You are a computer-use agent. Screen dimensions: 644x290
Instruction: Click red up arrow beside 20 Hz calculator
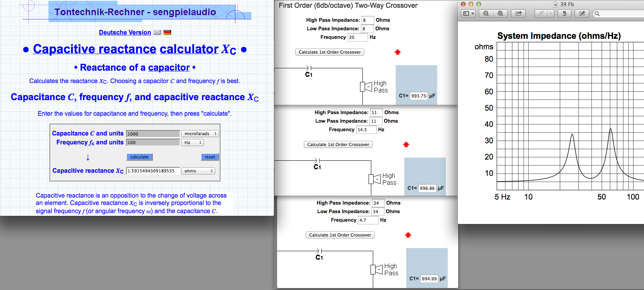pos(398,52)
